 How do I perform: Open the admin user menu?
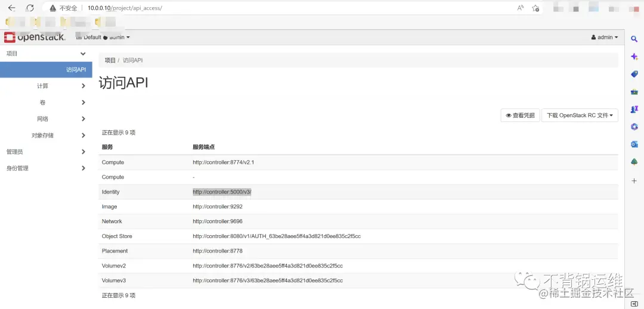pos(605,38)
